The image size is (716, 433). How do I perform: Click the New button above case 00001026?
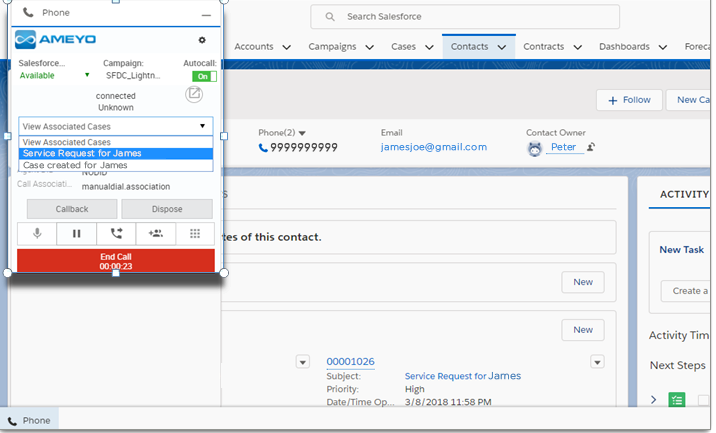(x=583, y=330)
